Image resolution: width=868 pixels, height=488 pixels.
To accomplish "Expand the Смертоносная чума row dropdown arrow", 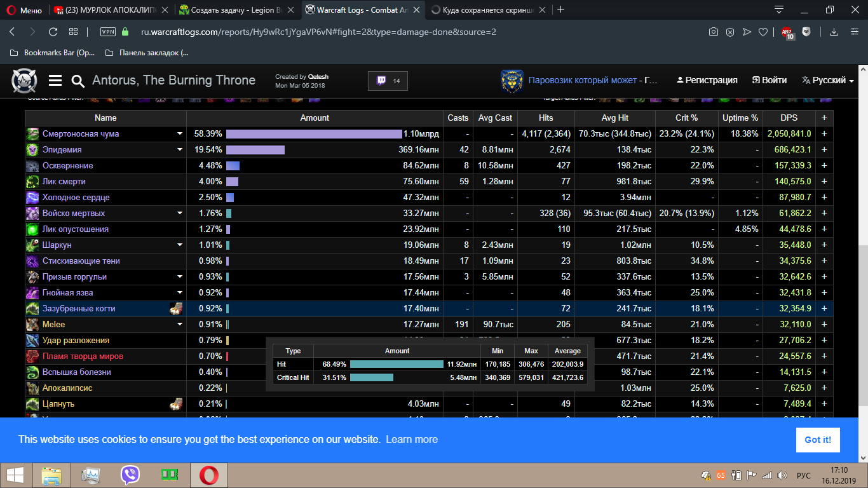I will click(x=180, y=134).
